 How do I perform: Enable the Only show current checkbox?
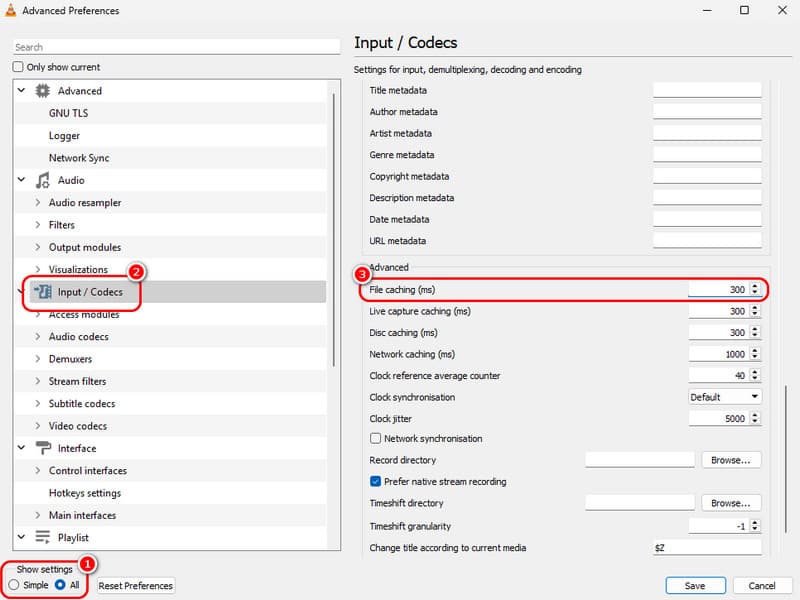click(x=18, y=67)
